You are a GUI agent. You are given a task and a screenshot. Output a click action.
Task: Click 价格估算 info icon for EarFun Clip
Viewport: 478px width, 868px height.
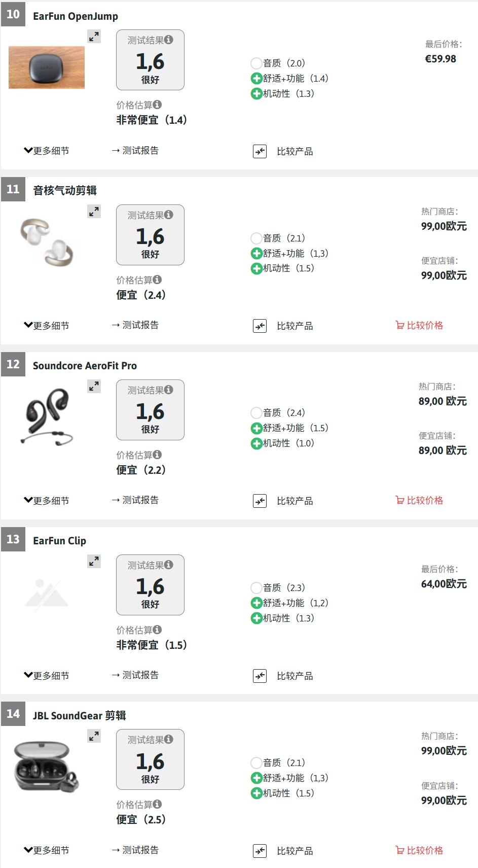pyautogui.click(x=157, y=630)
